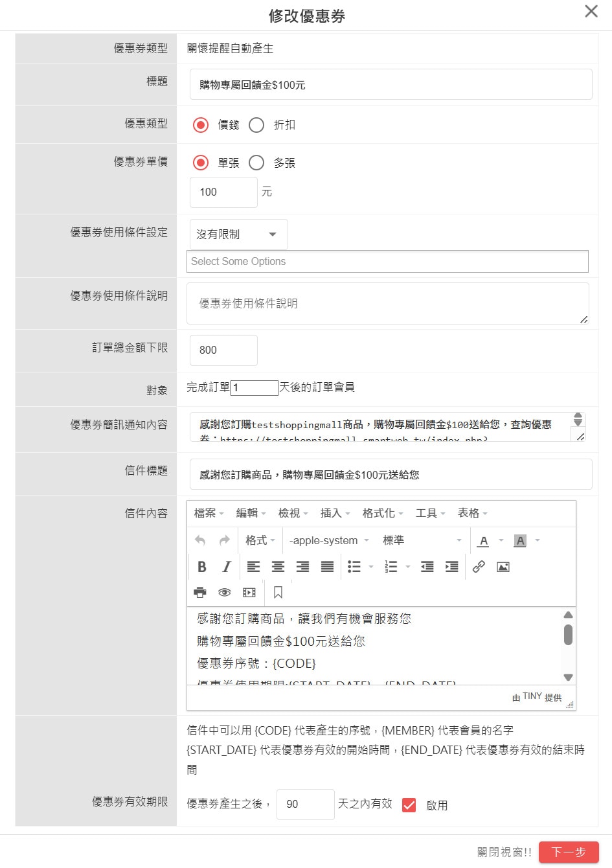The height and width of the screenshot is (868, 612).
Task: Click the 優惠券使用條件說明 textarea
Action: 387,303
